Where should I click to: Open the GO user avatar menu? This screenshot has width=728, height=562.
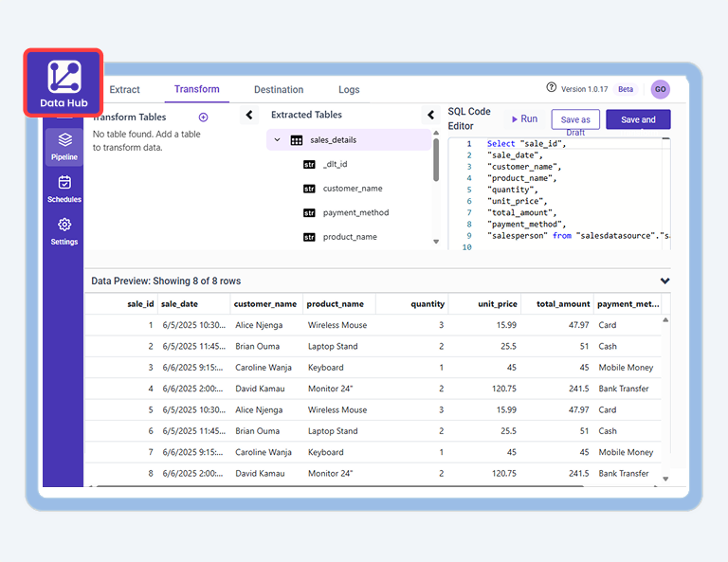tap(660, 89)
